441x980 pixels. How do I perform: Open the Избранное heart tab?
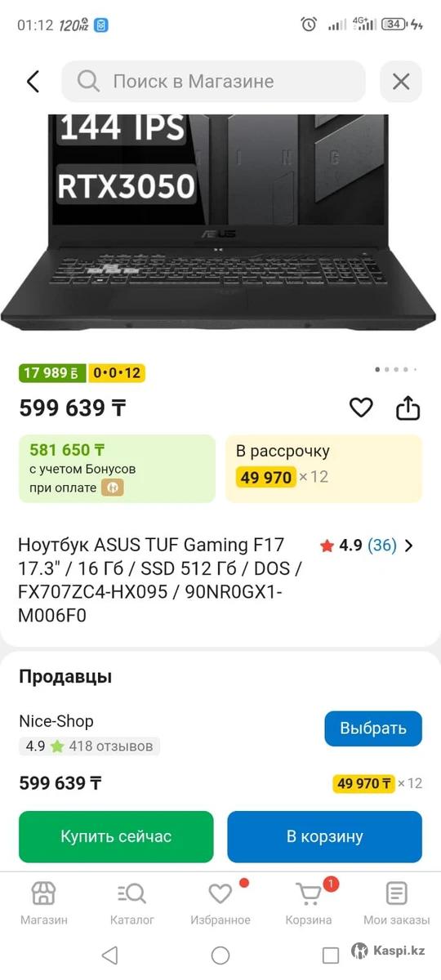pos(220,894)
